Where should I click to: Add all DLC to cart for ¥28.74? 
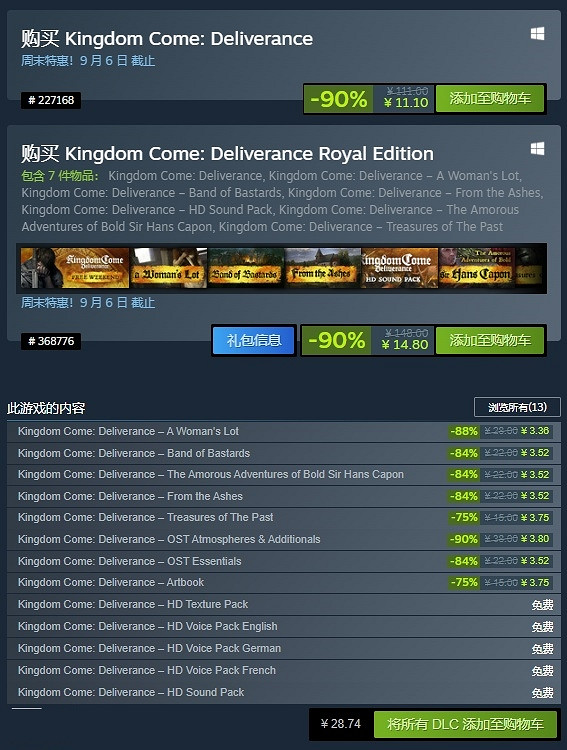pos(465,724)
